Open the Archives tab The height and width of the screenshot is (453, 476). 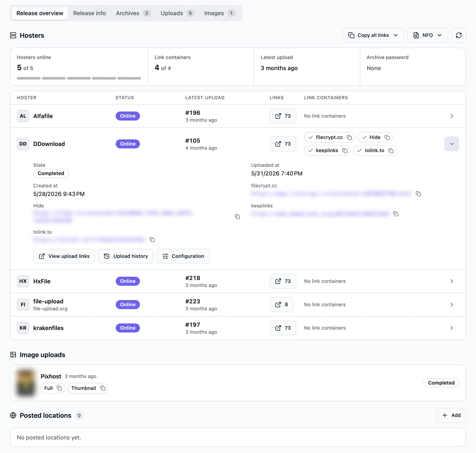tap(133, 13)
